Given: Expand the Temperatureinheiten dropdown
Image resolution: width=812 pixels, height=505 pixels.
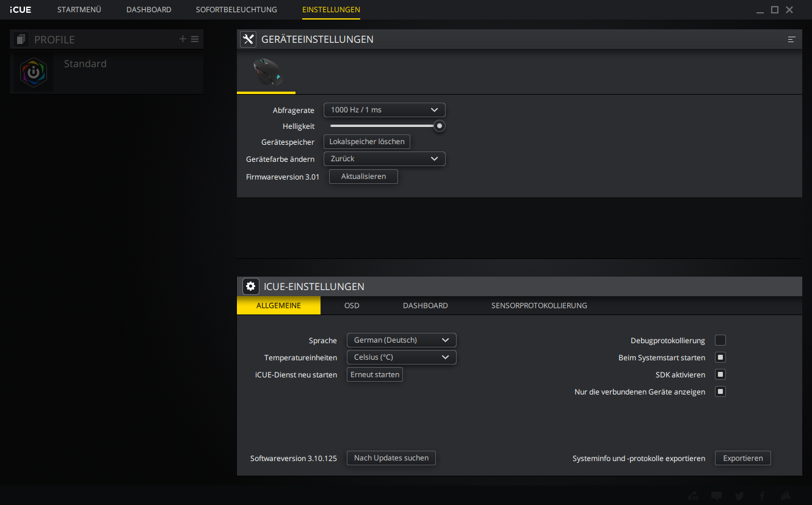Looking at the screenshot, I should coord(401,357).
